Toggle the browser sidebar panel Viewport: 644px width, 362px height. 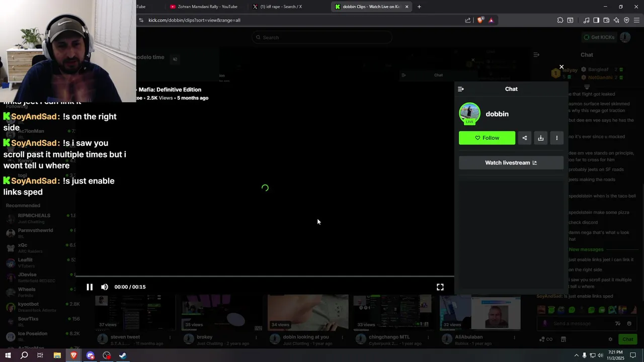596,20
